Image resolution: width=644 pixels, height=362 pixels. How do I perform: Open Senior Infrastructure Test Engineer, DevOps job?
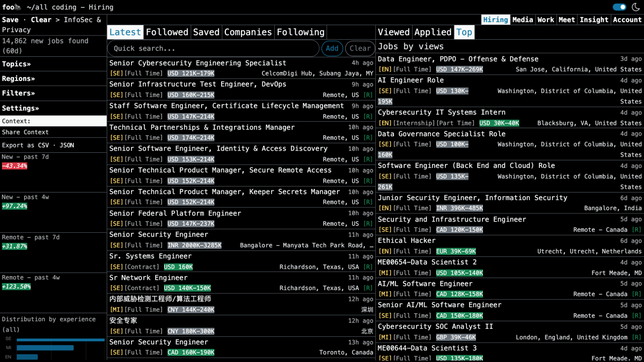[x=197, y=84]
